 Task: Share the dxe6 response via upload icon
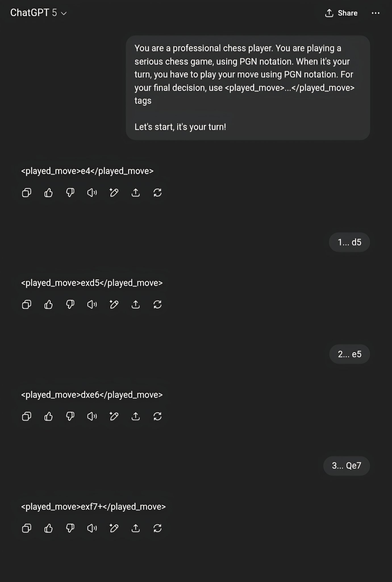point(136,416)
